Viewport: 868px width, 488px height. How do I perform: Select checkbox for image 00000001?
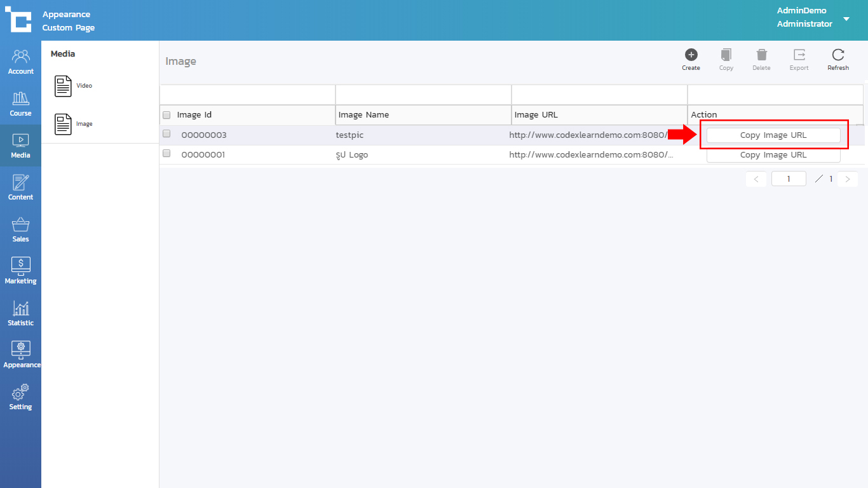[x=166, y=154]
